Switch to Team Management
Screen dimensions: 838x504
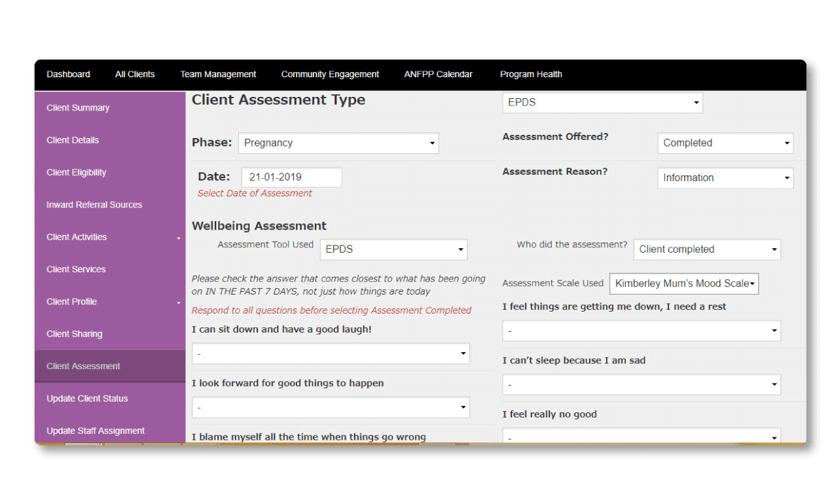coord(218,74)
